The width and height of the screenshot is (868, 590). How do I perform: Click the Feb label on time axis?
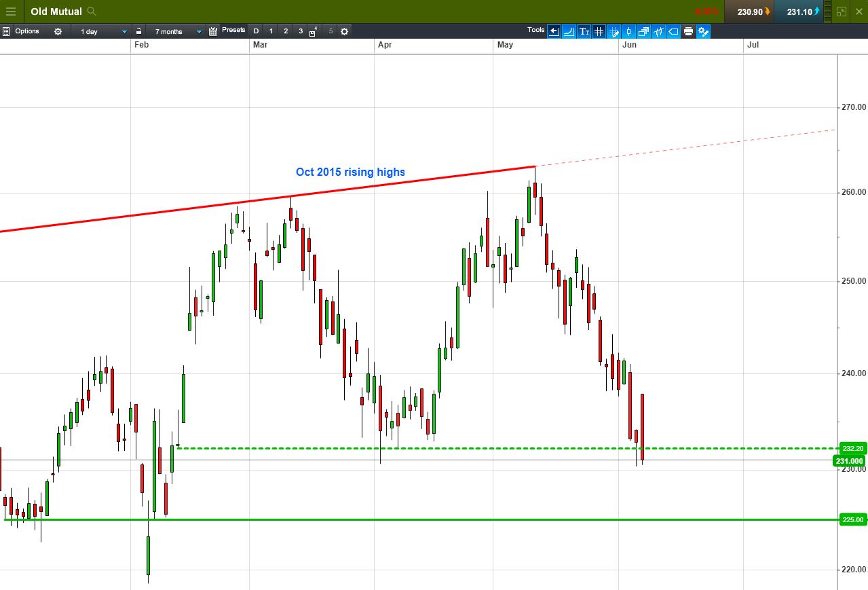click(141, 45)
